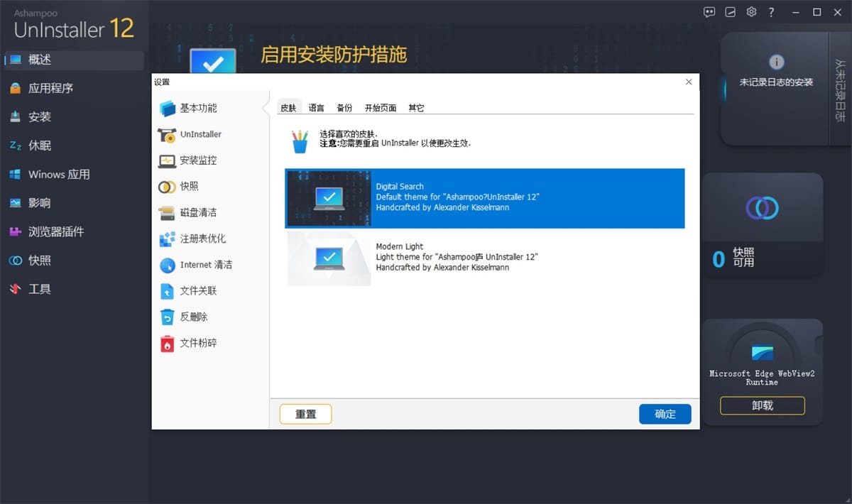852x504 pixels.
Task: Switch to the 其它 tab
Action: (416, 108)
